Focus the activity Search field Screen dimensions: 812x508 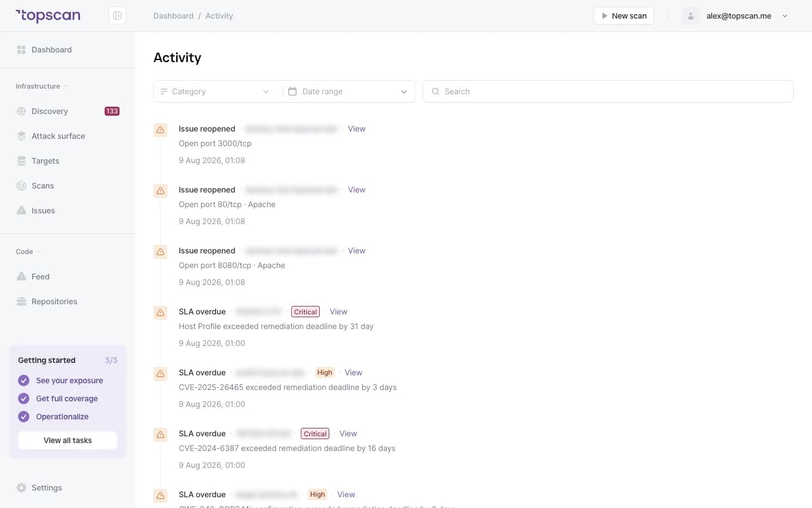[608, 91]
